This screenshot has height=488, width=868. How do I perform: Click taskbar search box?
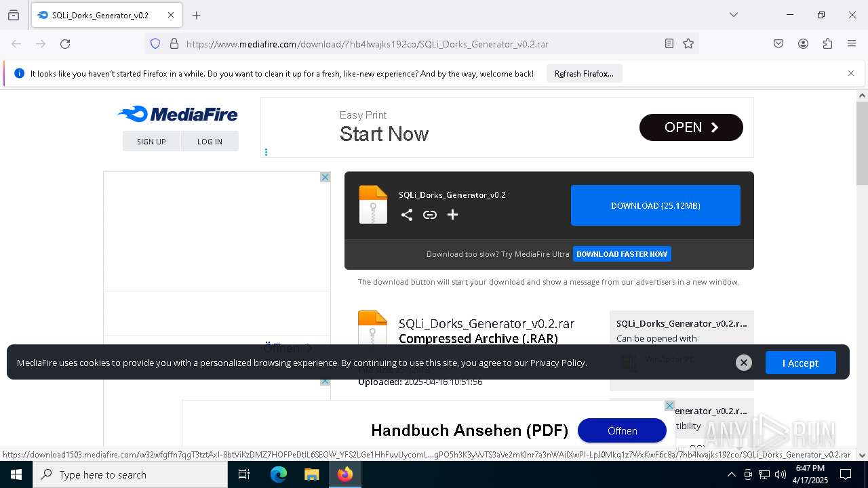(x=130, y=474)
